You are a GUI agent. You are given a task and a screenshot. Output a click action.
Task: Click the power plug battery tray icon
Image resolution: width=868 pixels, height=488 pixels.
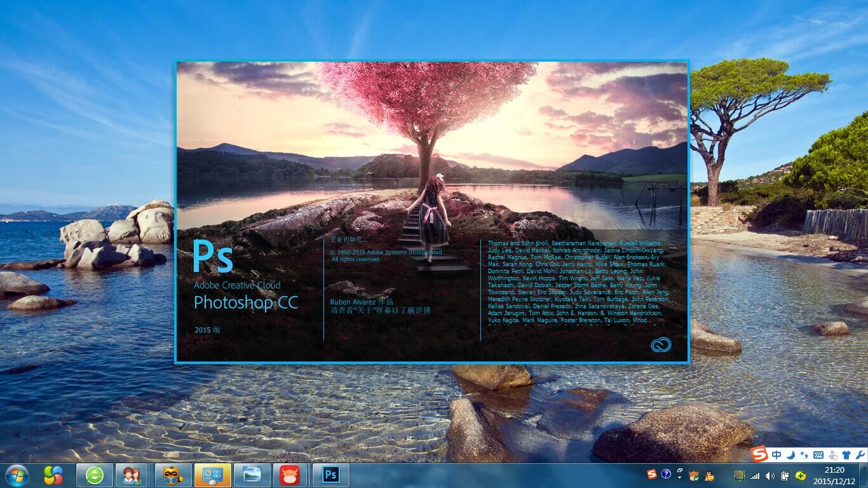coord(785,475)
